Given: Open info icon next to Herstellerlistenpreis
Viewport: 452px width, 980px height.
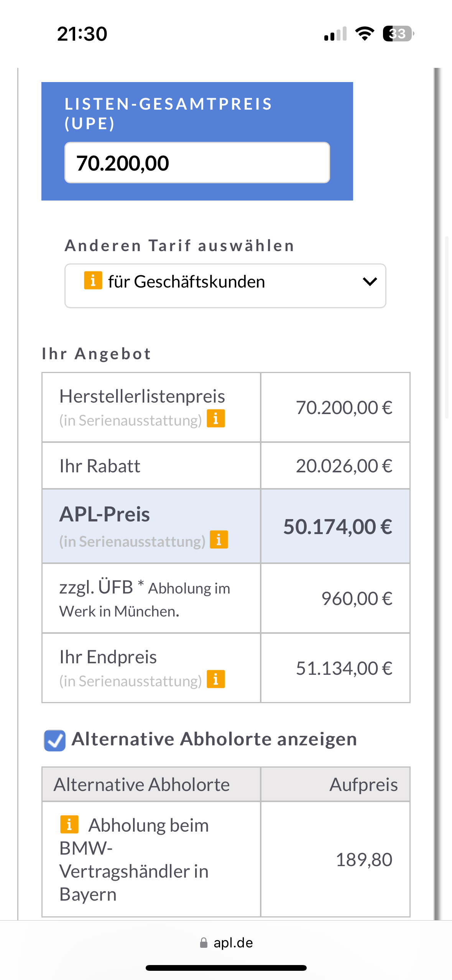Looking at the screenshot, I should click(x=216, y=418).
